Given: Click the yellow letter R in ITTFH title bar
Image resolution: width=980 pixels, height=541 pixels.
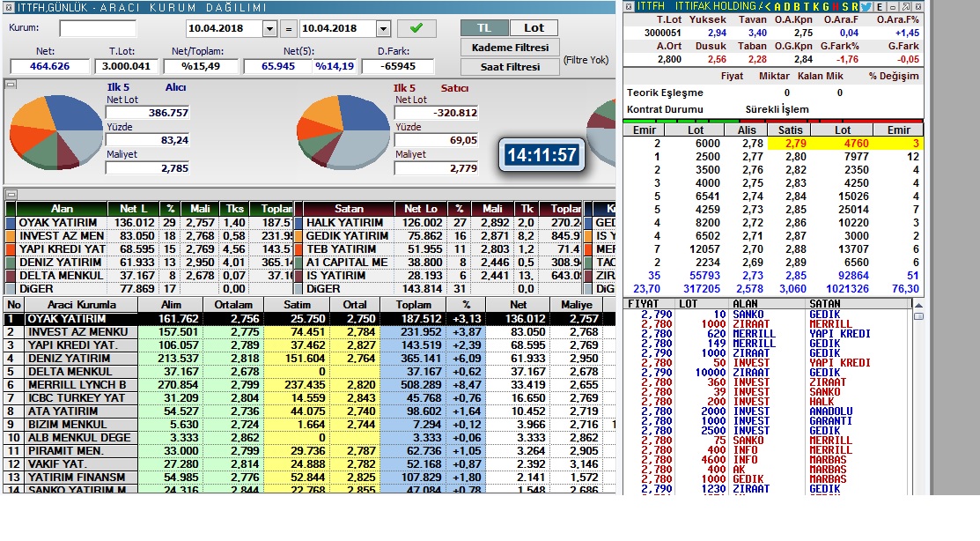Looking at the screenshot, I should tap(854, 7).
